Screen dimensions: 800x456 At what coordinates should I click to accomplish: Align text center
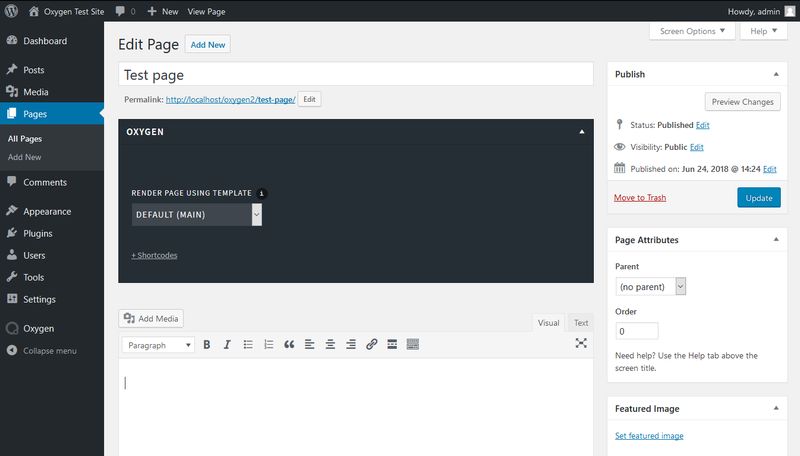coord(330,345)
